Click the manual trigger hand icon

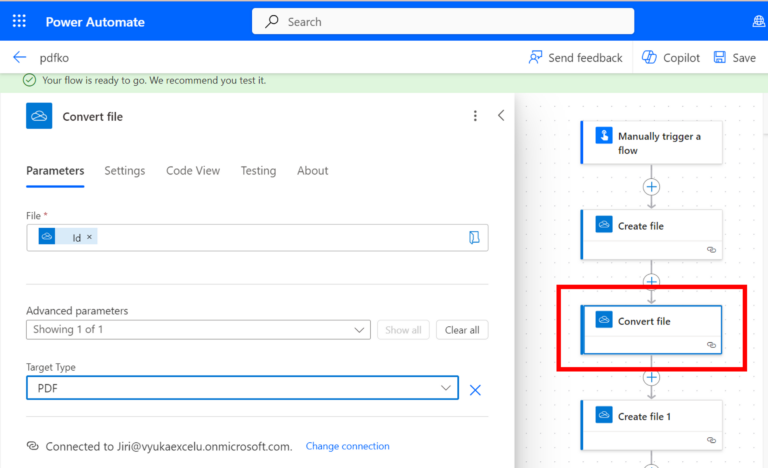pyautogui.click(x=604, y=135)
